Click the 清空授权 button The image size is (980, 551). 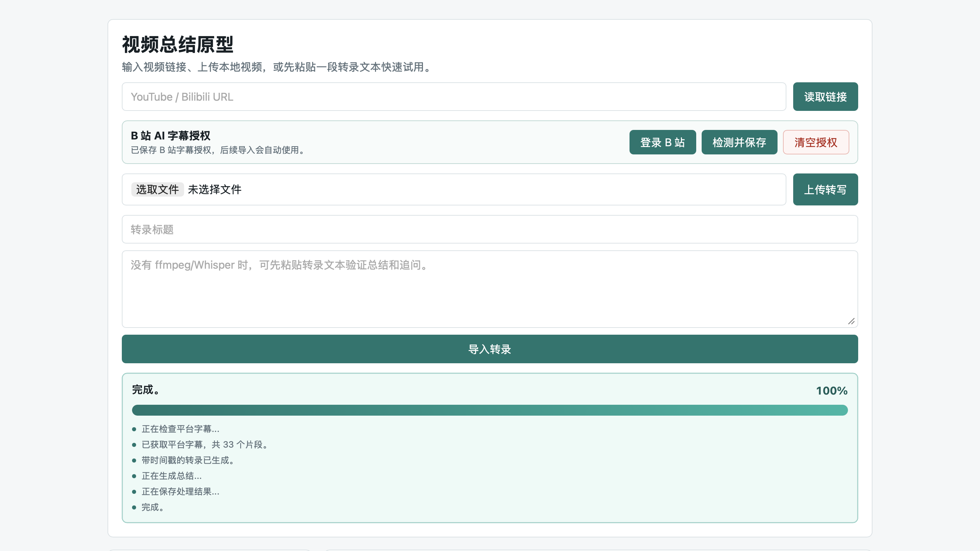click(x=816, y=142)
